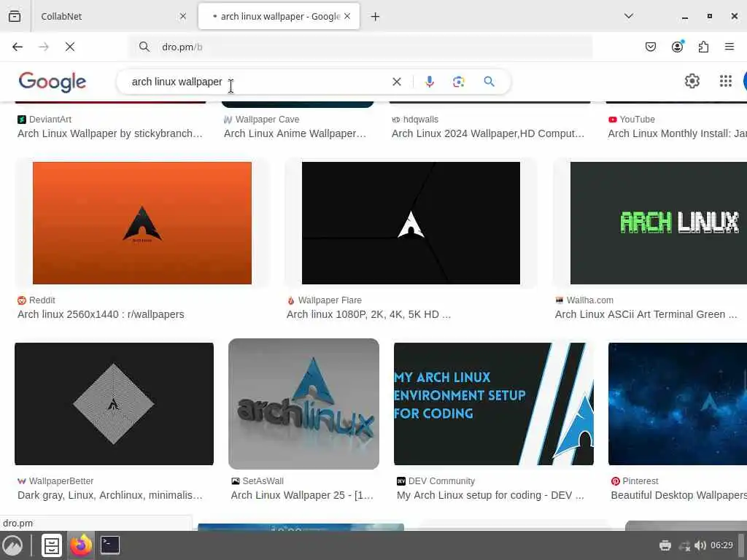The image size is (747, 560).
Task: Clear the Google search query
Action: click(x=397, y=82)
